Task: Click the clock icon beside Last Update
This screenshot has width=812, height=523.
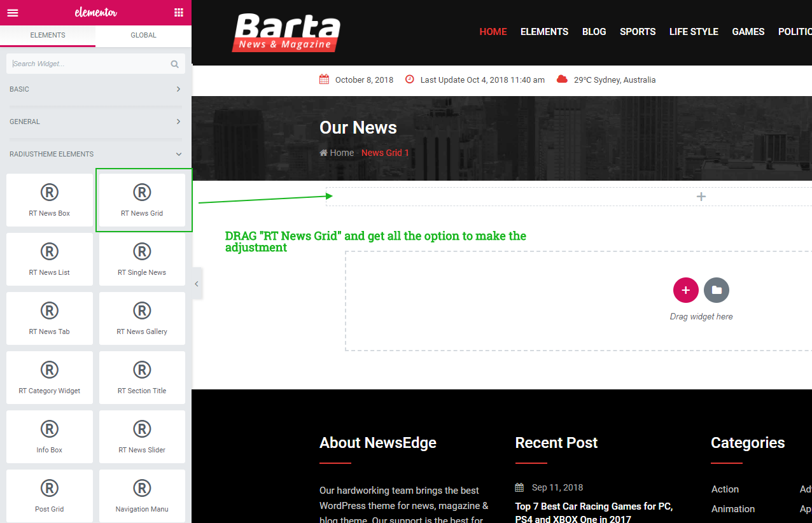Action: tap(410, 80)
